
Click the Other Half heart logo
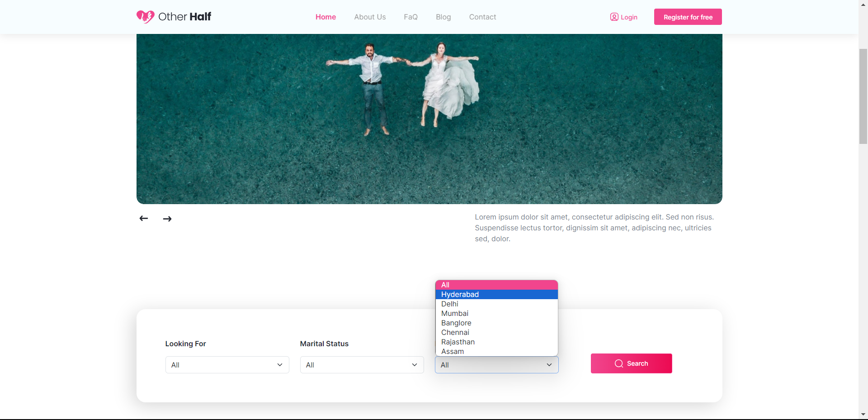tap(145, 16)
